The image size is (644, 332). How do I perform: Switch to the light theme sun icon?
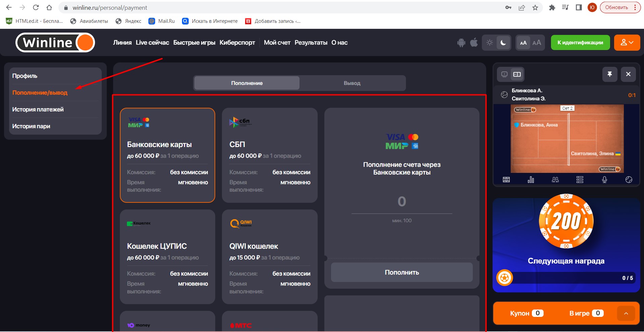(490, 43)
